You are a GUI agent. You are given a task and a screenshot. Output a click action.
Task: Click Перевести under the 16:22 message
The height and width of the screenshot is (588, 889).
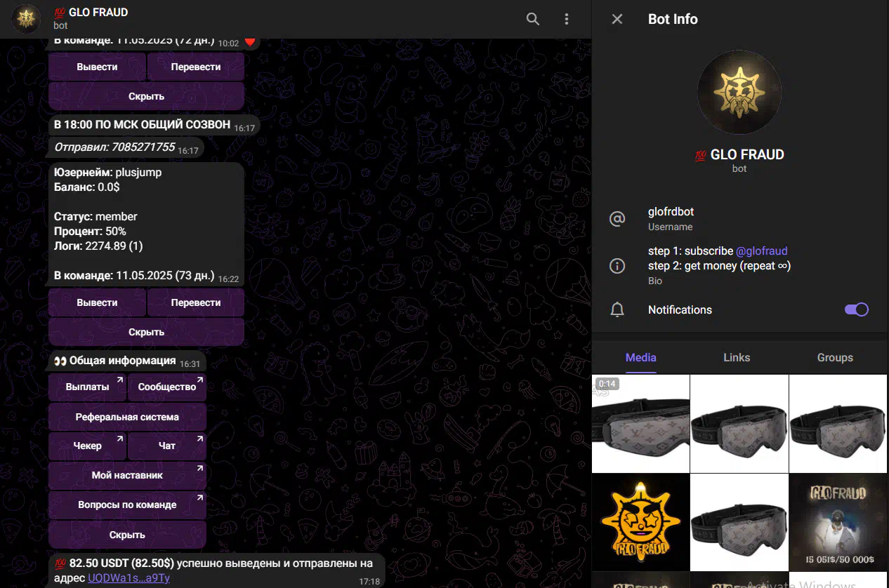click(x=196, y=302)
